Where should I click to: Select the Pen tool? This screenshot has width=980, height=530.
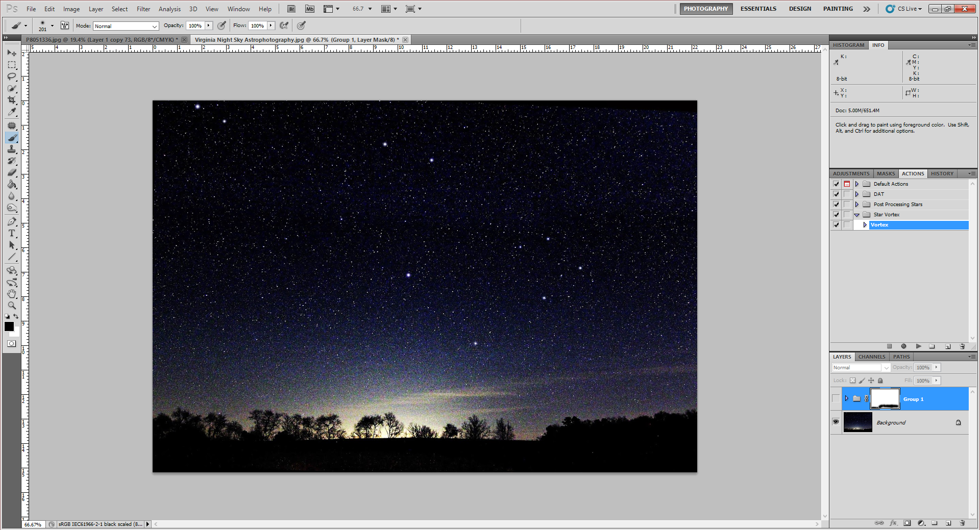pos(12,221)
